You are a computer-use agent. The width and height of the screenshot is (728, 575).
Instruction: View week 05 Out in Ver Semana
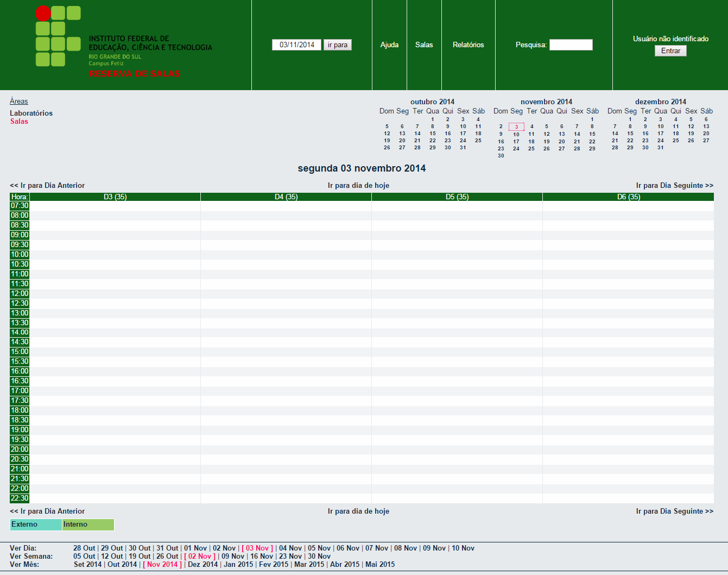tap(84, 557)
